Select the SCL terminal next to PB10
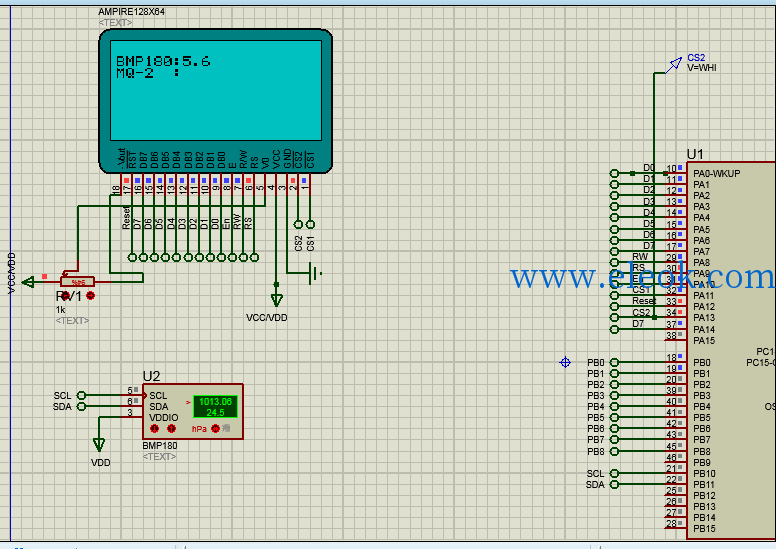Viewport: 776px width, 549px height. tap(614, 473)
